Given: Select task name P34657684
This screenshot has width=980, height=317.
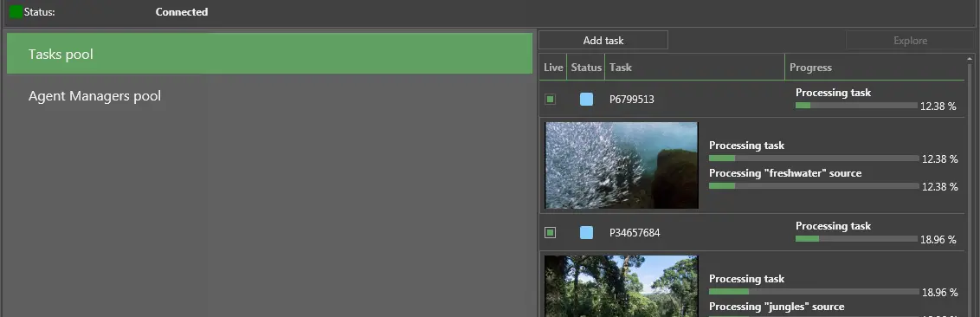Looking at the screenshot, I should (x=635, y=233).
